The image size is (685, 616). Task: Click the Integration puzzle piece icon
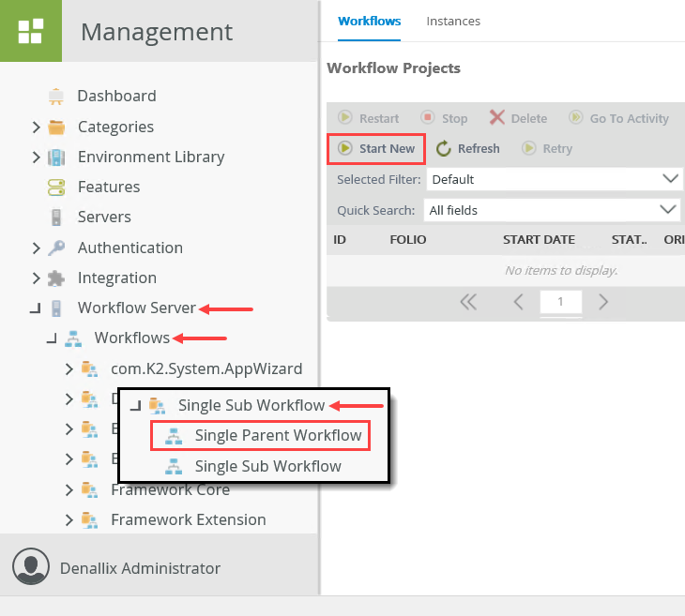pos(56,278)
